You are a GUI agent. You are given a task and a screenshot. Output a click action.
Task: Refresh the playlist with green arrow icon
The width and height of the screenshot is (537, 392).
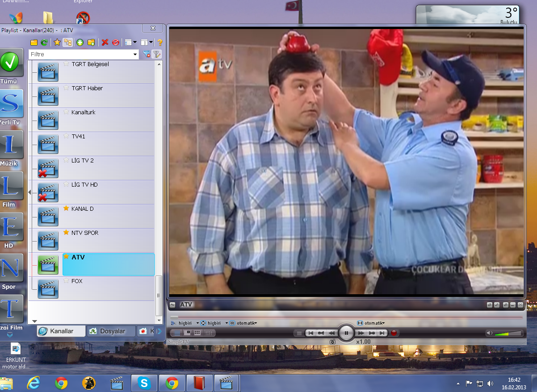point(44,42)
